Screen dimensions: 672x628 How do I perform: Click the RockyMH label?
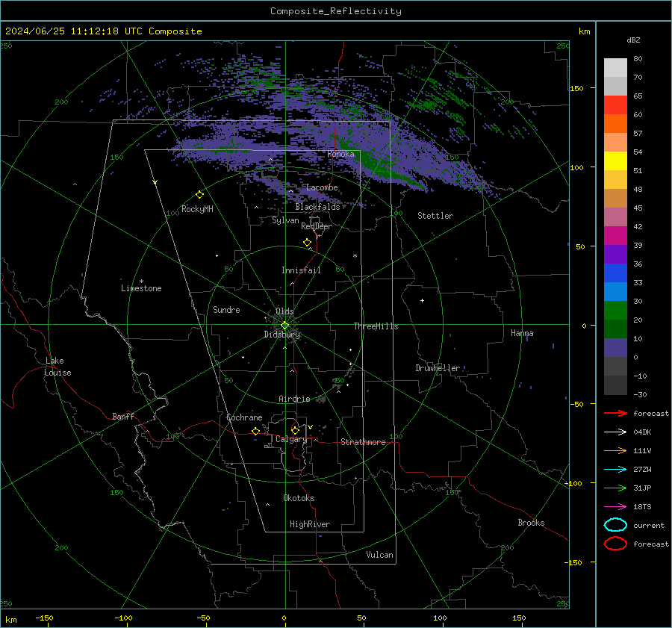(x=197, y=209)
